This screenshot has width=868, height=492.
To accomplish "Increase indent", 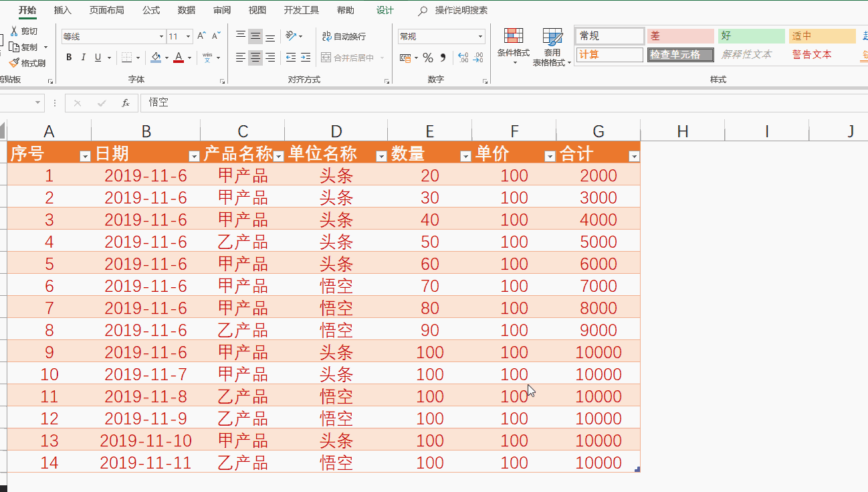I will click(x=306, y=58).
